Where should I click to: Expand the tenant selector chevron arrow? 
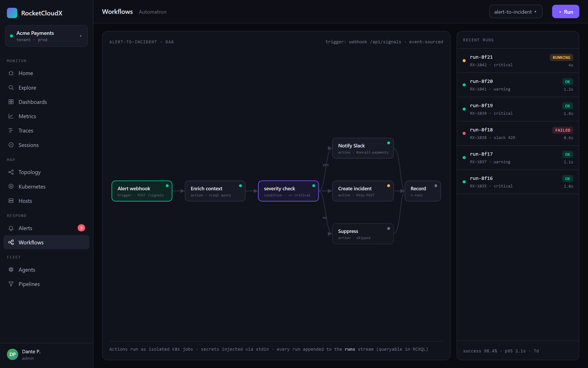[81, 36]
